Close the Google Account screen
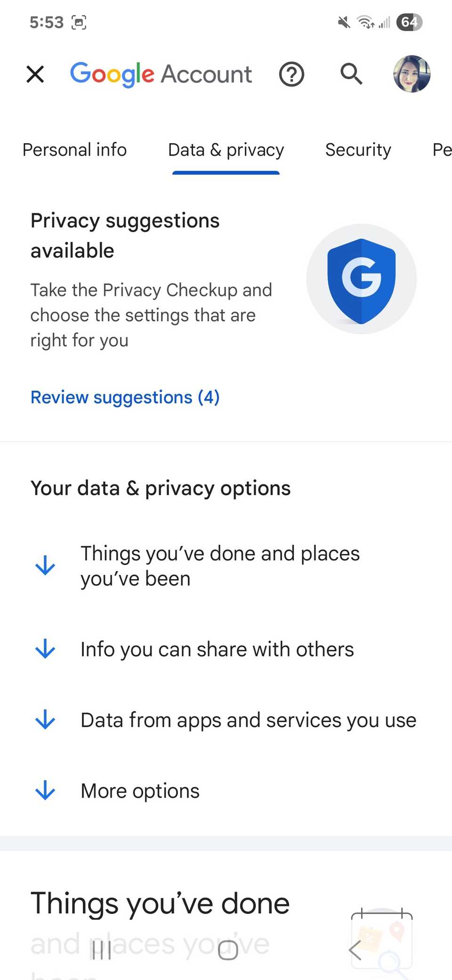Viewport: 452px width, 980px height. 35,74
